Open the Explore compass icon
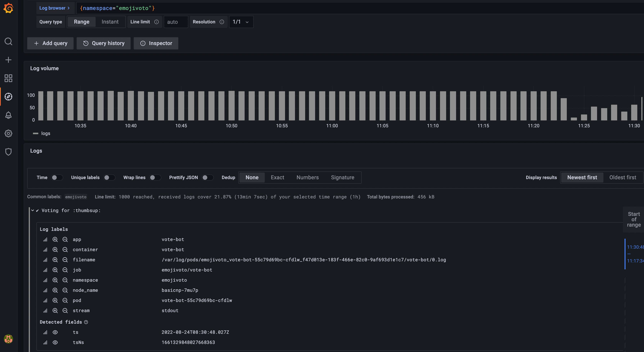Viewport: 644px width, 352px height. pos(8,97)
